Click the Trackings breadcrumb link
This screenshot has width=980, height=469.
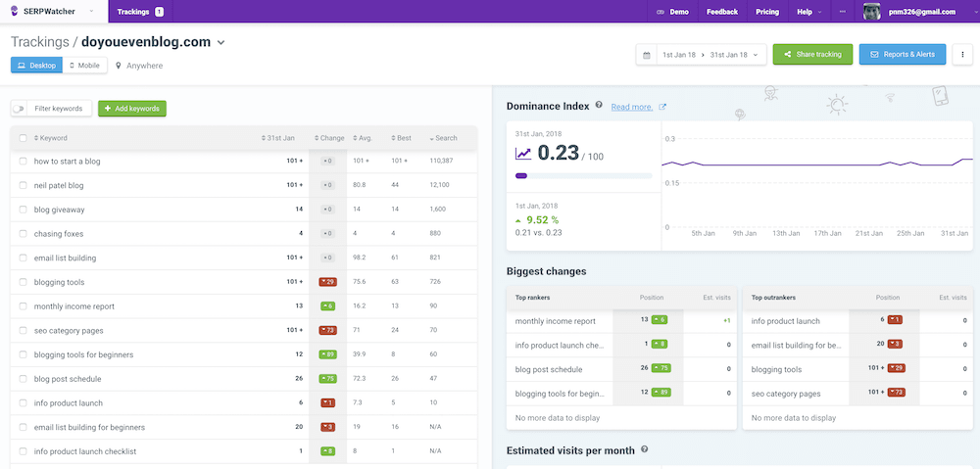pos(39,42)
